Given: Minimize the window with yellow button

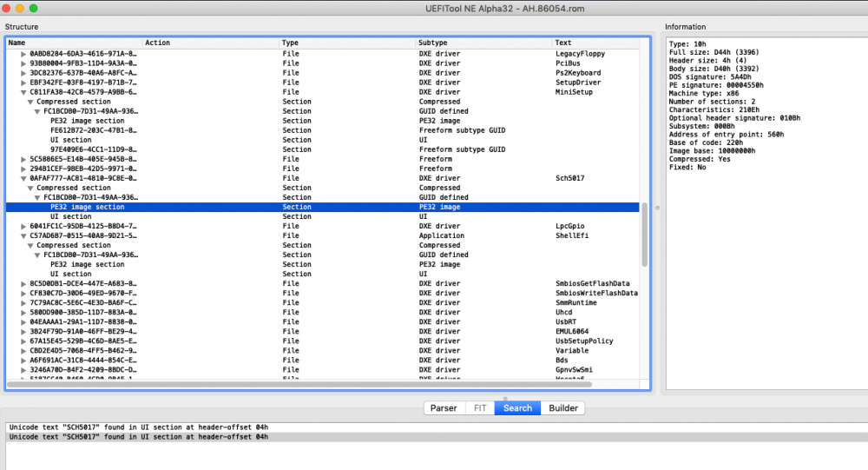Looking at the screenshot, I should click(x=19, y=9).
